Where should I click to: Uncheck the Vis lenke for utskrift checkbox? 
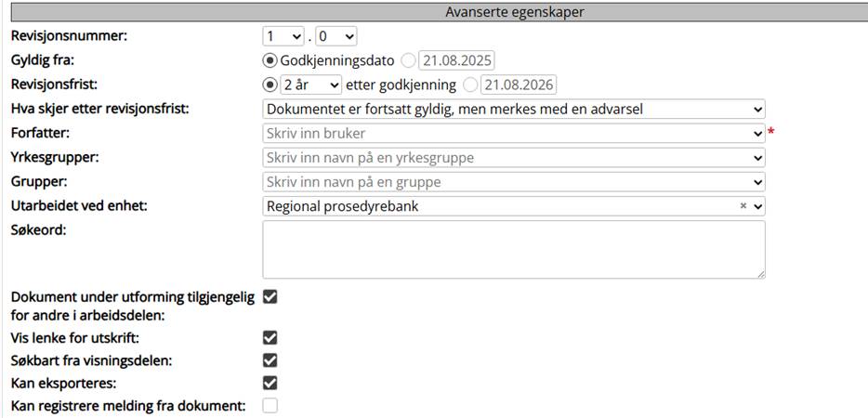click(x=270, y=338)
